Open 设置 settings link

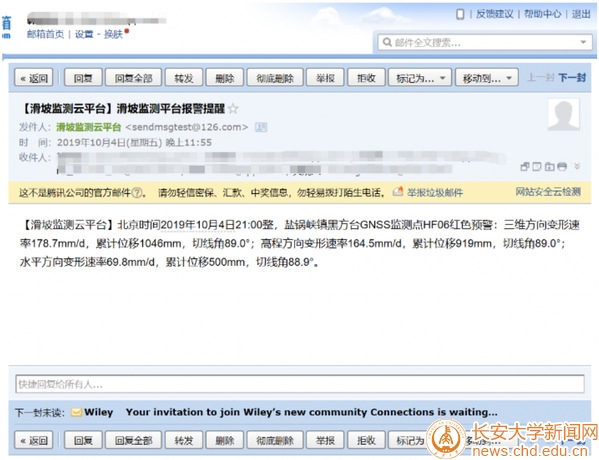[x=84, y=34]
